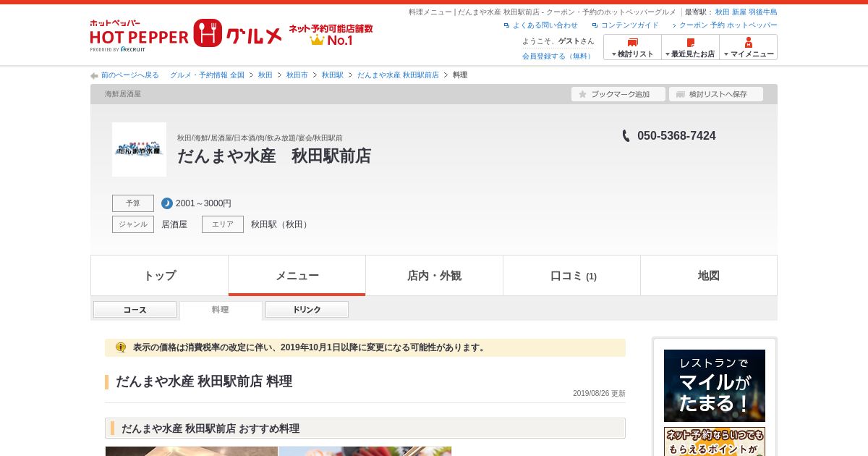
Task: Click the だんまや水産 秋田駅前店 breadcrumb
Action: coord(398,75)
